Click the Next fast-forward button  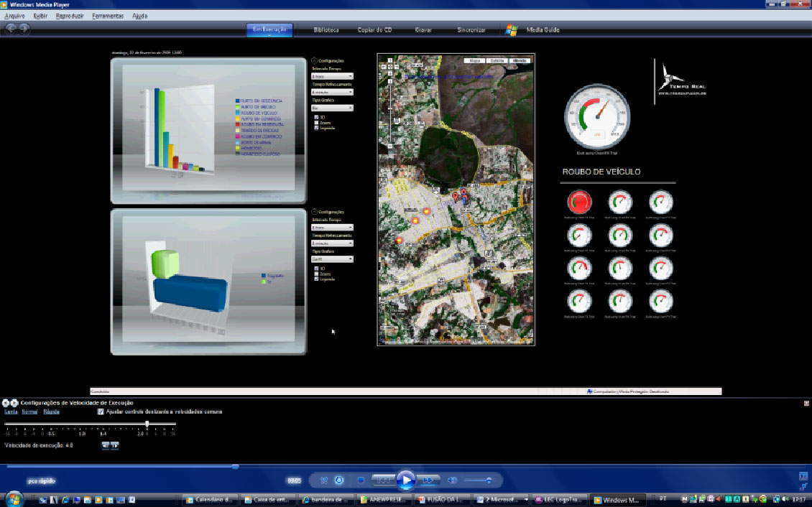[428, 480]
